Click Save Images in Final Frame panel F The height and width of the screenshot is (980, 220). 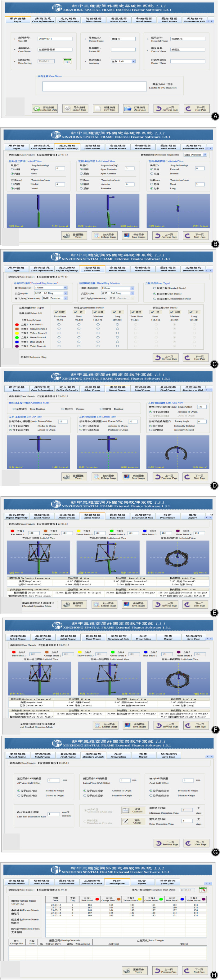pos(136,725)
